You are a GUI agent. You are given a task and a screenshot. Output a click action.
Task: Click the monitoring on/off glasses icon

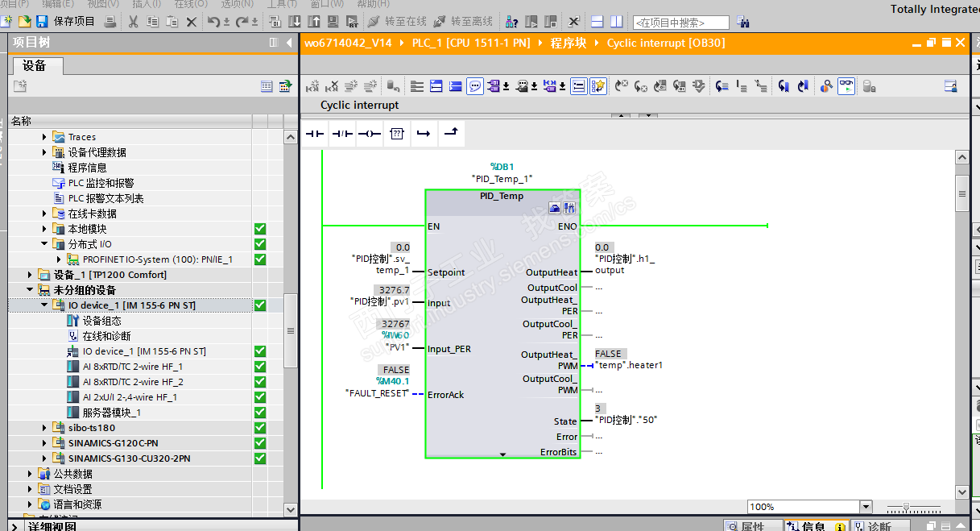pyautogui.click(x=846, y=86)
